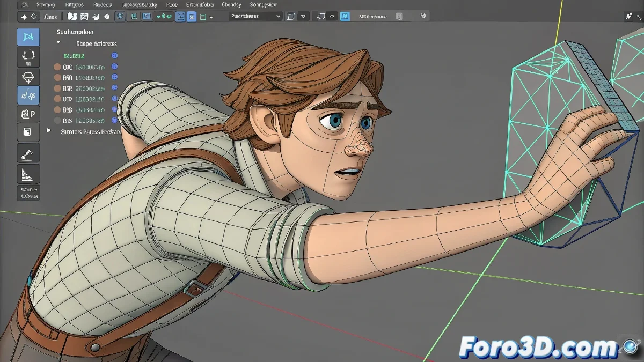Click the 'Rlnos' mode button in header
The image size is (644, 362).
[50, 17]
